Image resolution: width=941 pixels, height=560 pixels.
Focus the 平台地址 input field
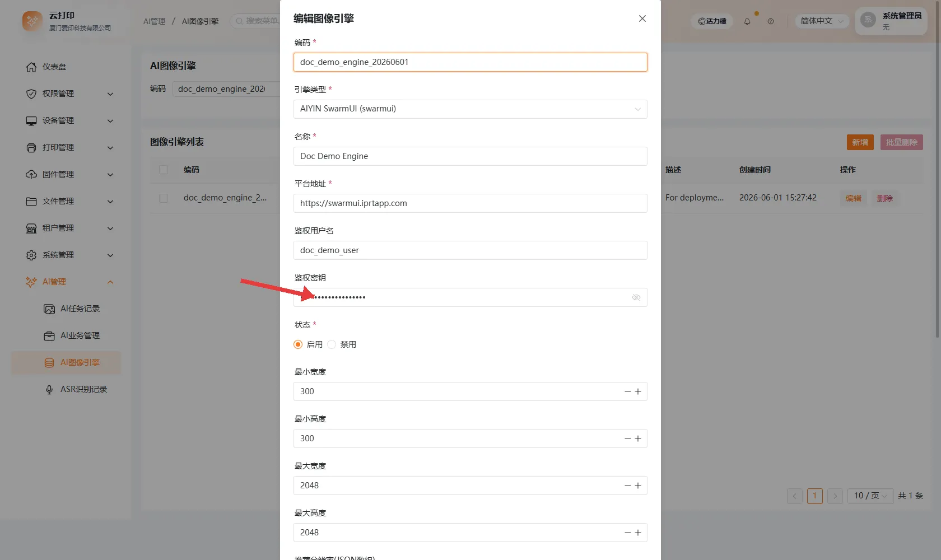pos(470,203)
